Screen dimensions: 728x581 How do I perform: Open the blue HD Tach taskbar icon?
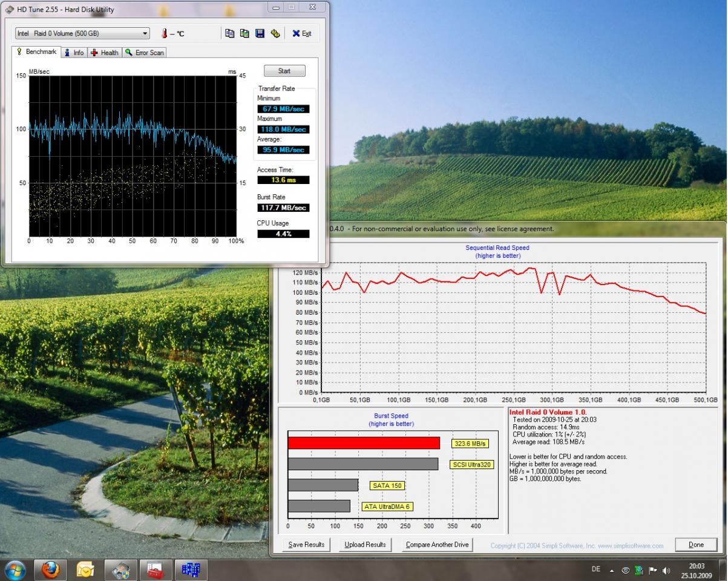coord(191,570)
